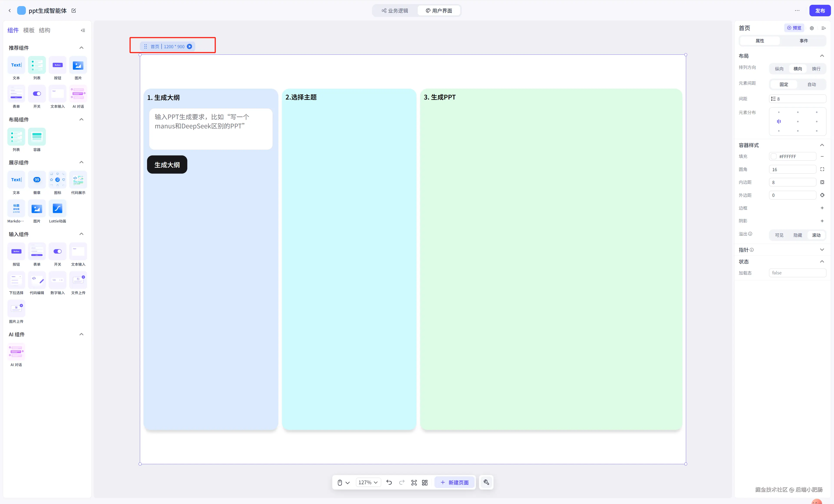
Task: Set arrangement direction to 纵向
Action: (x=779, y=69)
